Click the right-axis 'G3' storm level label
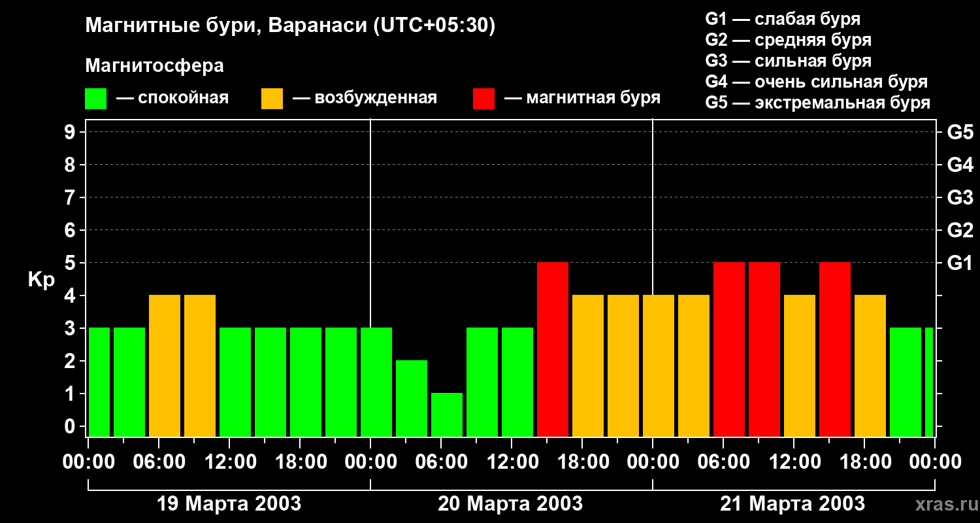The height and width of the screenshot is (523, 980). [x=960, y=197]
